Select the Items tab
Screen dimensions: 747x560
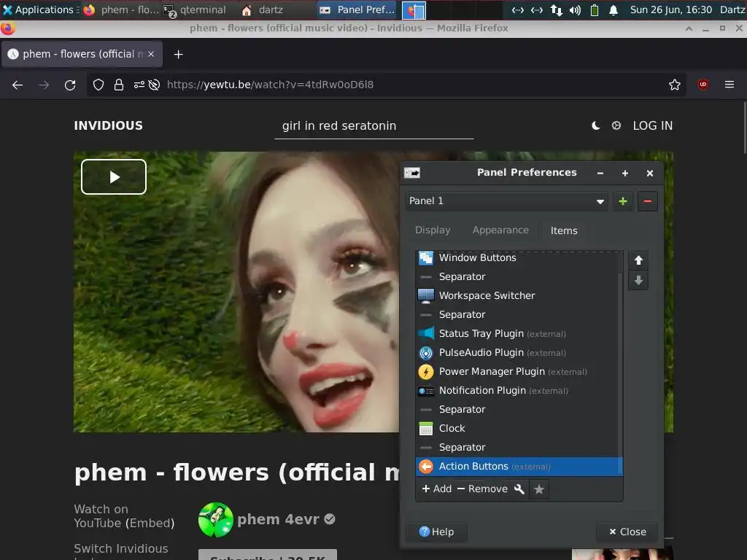(564, 230)
